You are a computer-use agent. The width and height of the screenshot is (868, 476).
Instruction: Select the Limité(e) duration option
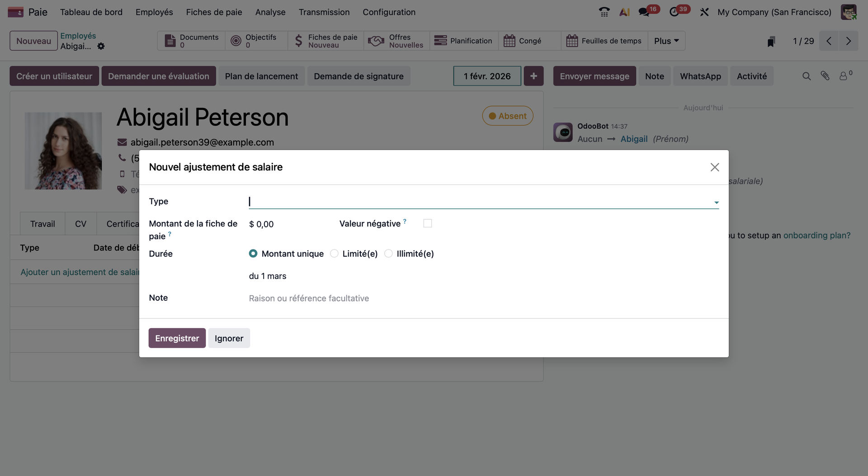pyautogui.click(x=335, y=254)
